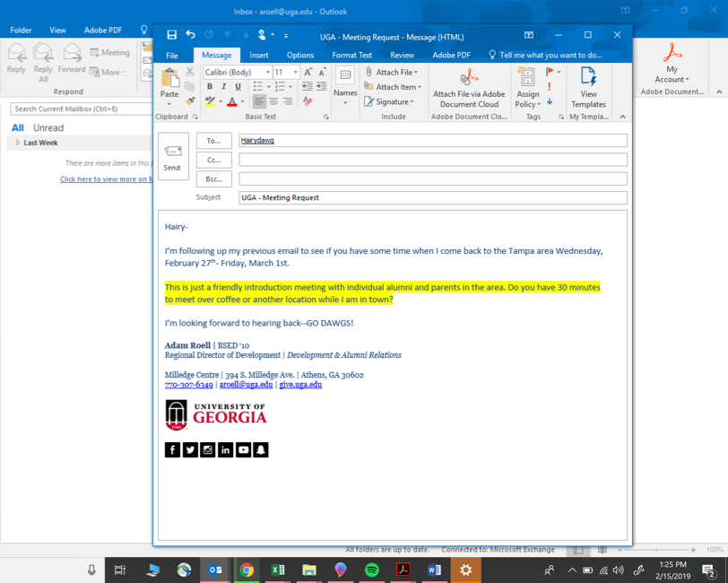Open View Templates
The width and height of the screenshot is (728, 583).
click(x=588, y=89)
